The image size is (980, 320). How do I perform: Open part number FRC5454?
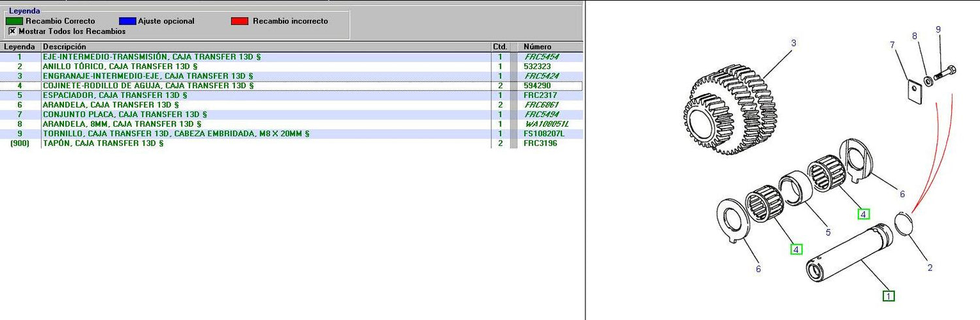[x=541, y=57]
